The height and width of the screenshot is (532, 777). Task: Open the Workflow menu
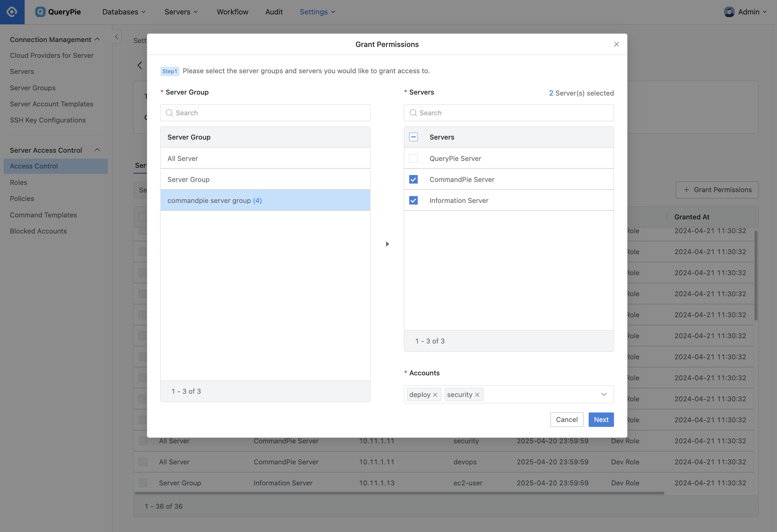point(232,12)
